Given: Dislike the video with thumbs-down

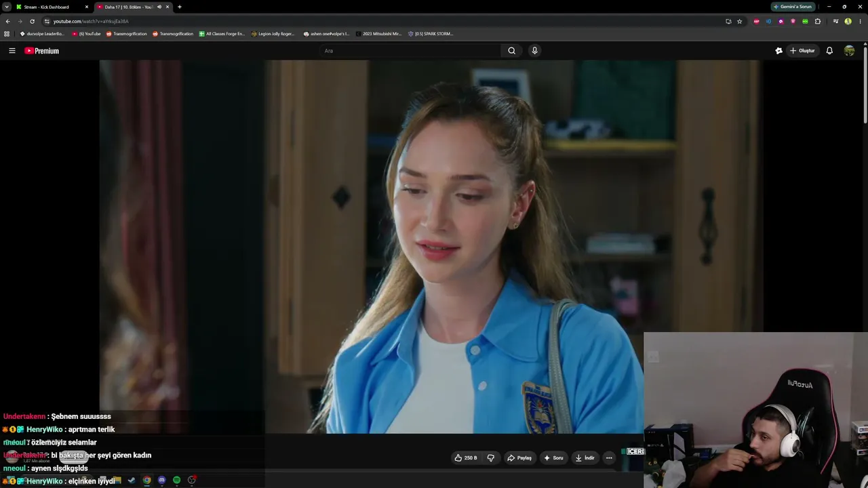Looking at the screenshot, I should (491, 458).
